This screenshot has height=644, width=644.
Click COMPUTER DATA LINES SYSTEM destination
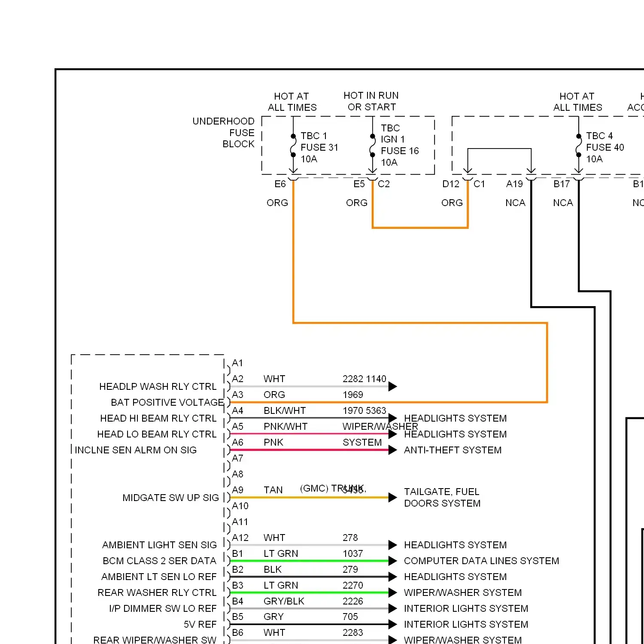tap(481, 561)
